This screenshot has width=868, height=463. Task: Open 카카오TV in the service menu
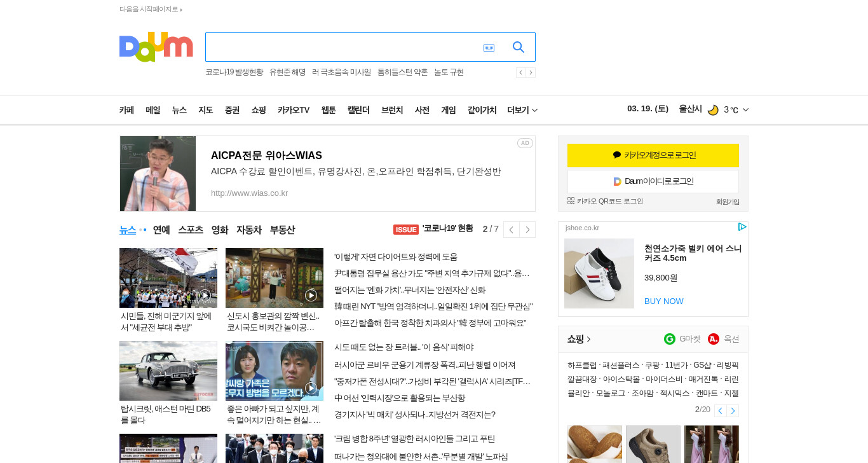(x=294, y=110)
